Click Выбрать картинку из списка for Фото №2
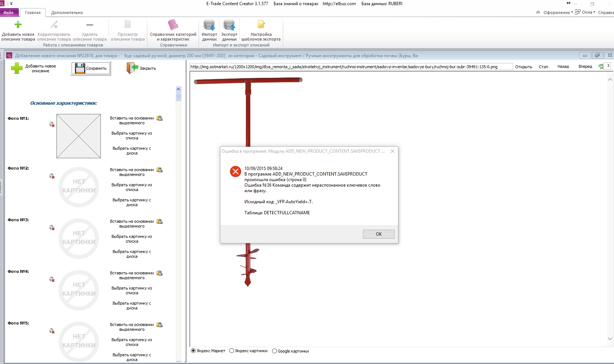 [132, 187]
